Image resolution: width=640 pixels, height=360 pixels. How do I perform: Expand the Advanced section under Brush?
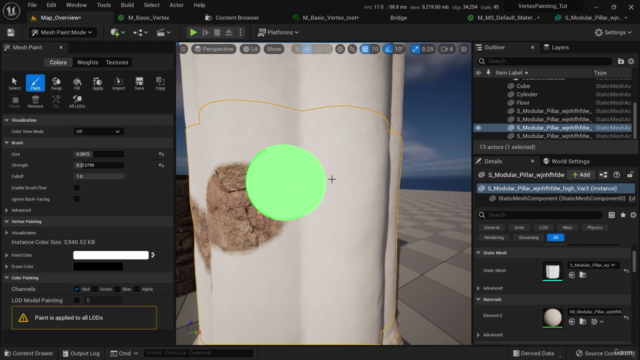coord(7,210)
